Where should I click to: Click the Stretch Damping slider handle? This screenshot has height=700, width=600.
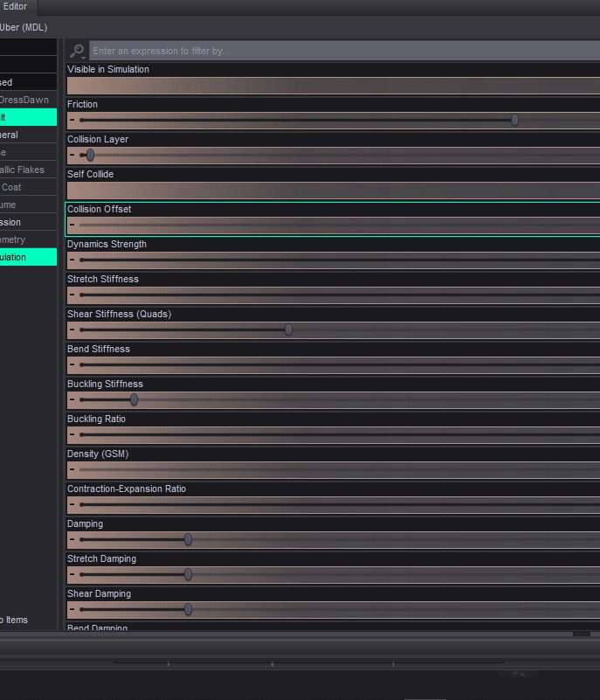[x=189, y=574]
